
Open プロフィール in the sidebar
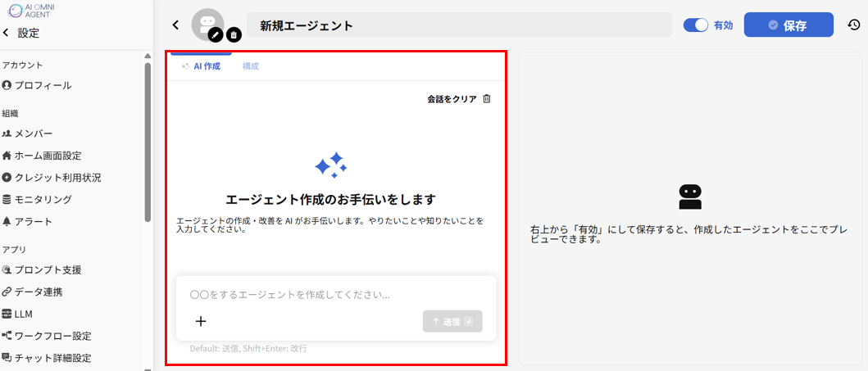pyautogui.click(x=43, y=85)
